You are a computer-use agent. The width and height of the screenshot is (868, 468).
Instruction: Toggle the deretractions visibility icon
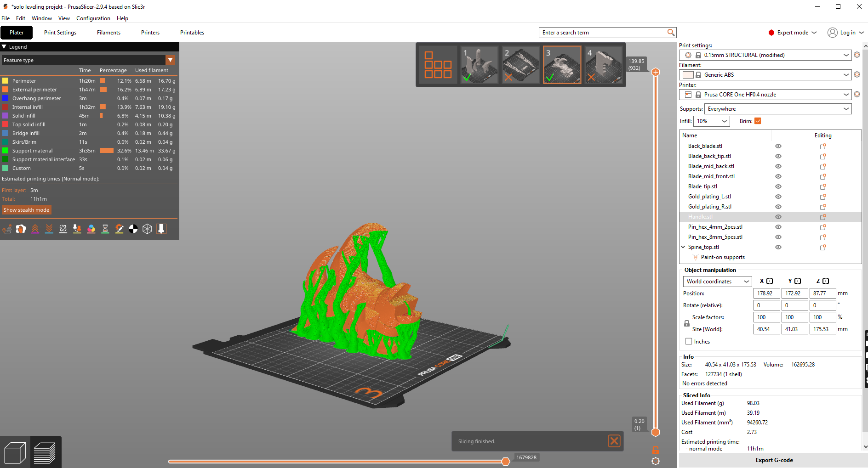49,229
